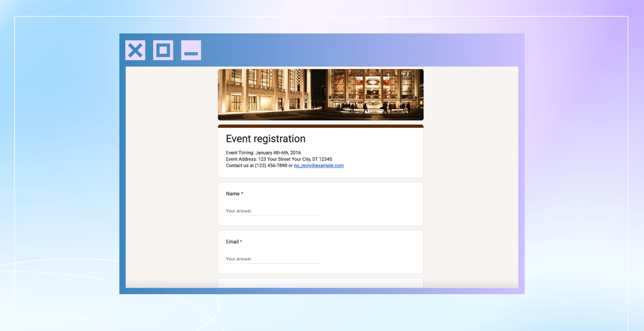The height and width of the screenshot is (331, 644).
Task: Click the Email question label
Action: tap(232, 242)
